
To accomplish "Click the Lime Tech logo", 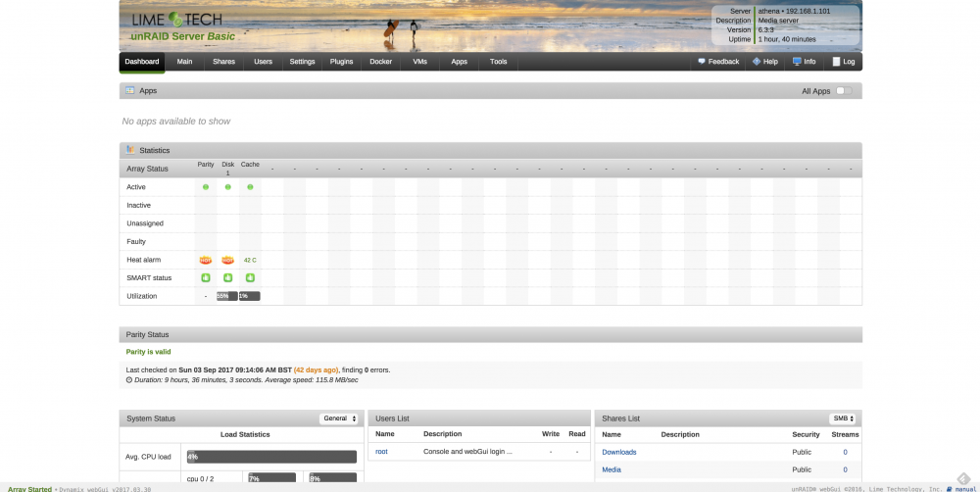I will (177, 20).
